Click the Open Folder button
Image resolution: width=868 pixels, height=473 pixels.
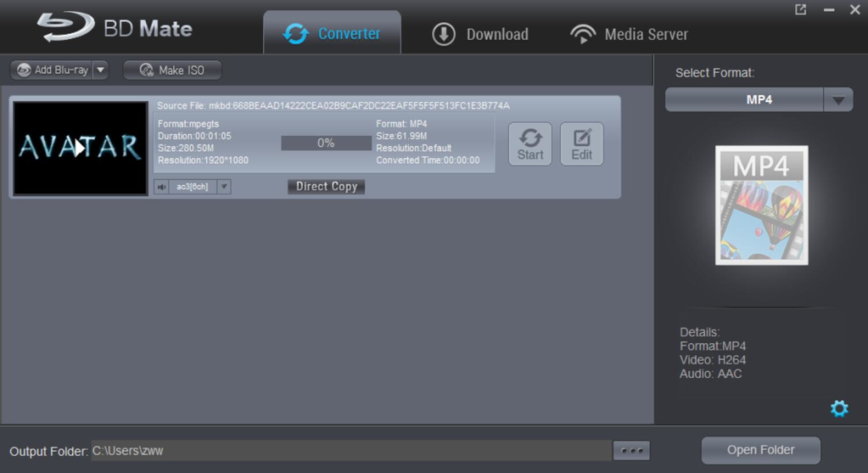click(x=760, y=450)
